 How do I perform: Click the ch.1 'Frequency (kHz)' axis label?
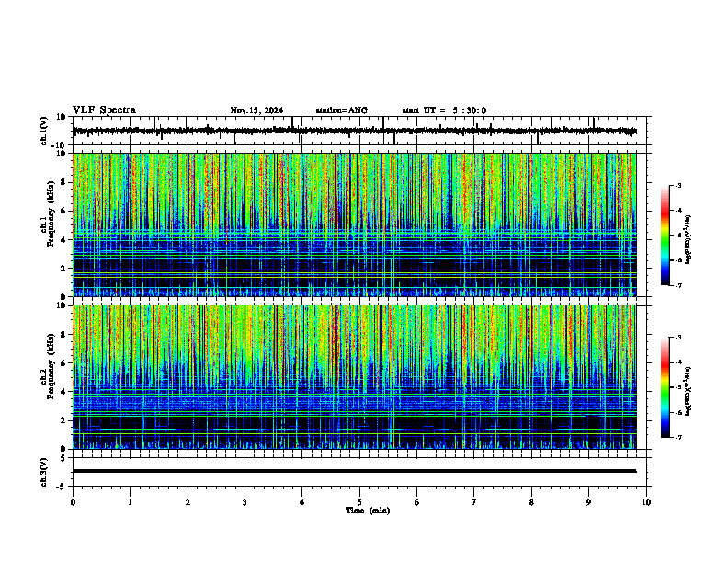coord(51,213)
